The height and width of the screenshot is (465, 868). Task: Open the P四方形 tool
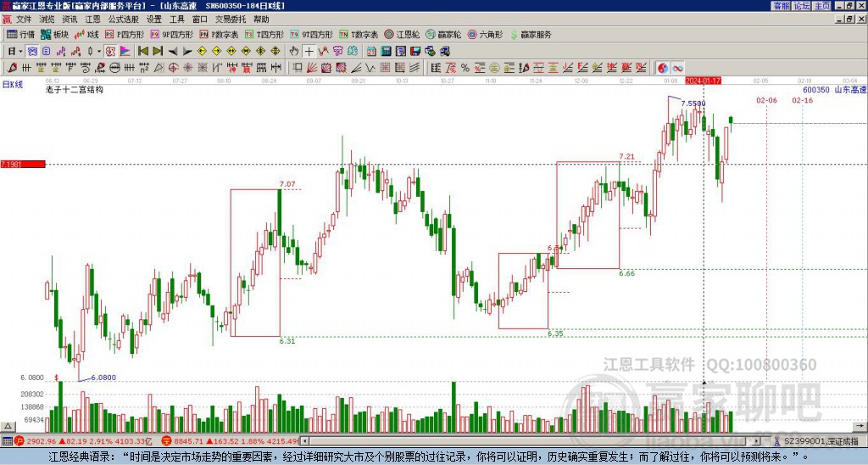[126, 34]
